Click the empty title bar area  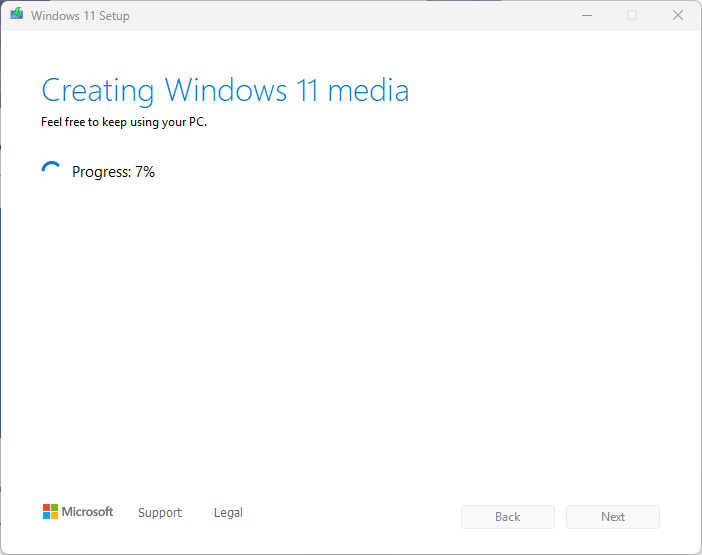[350, 15]
